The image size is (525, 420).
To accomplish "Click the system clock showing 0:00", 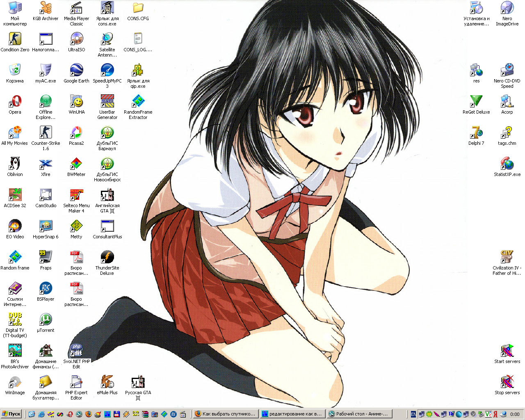I will (x=515, y=414).
